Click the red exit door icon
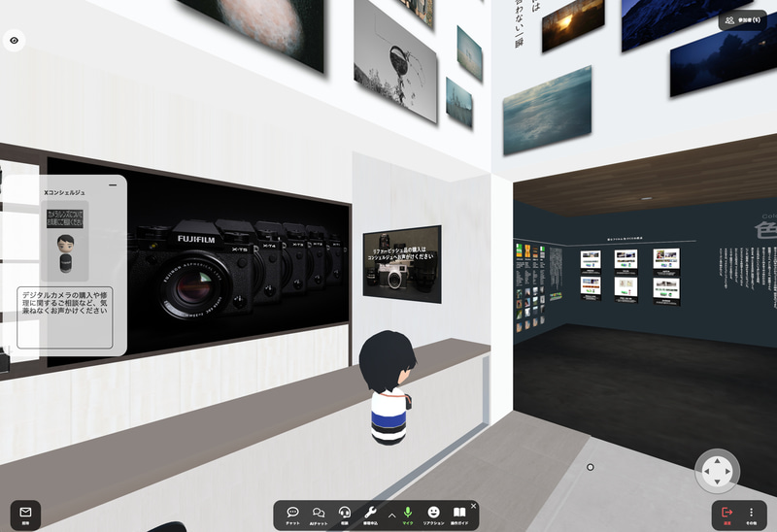 (x=726, y=515)
